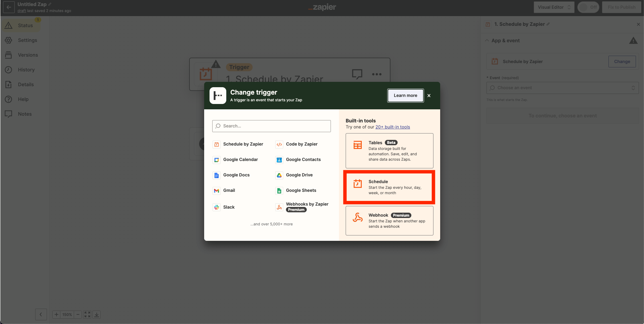Click the 150% zoom level
This screenshot has width=644, height=324.
pyautogui.click(x=67, y=315)
